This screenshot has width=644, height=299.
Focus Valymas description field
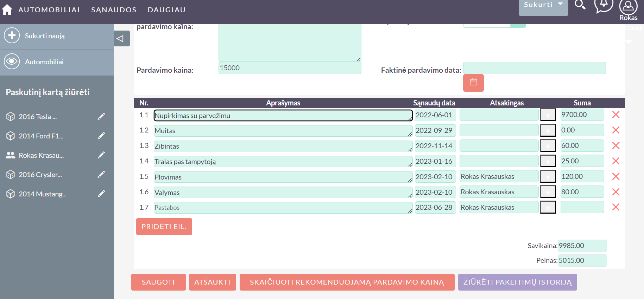[283, 193]
